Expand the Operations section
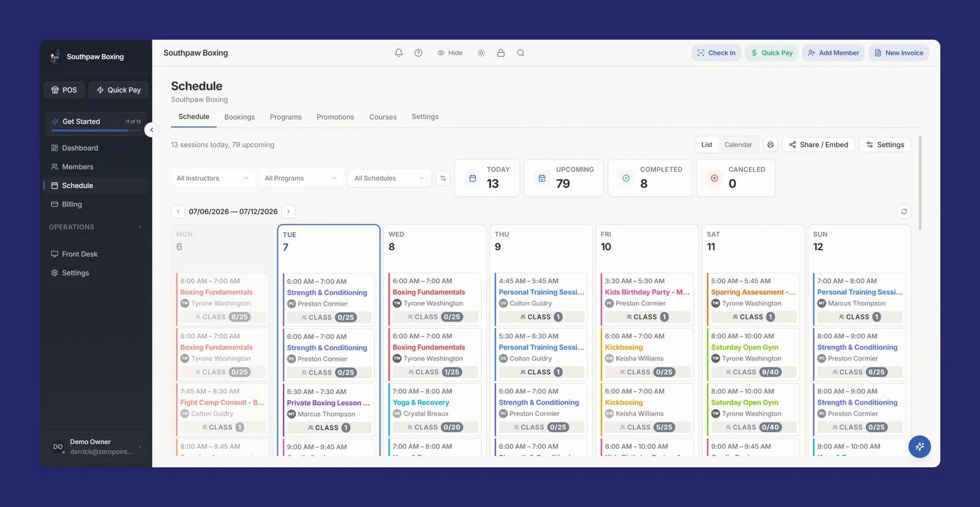The image size is (980, 507). (x=96, y=227)
